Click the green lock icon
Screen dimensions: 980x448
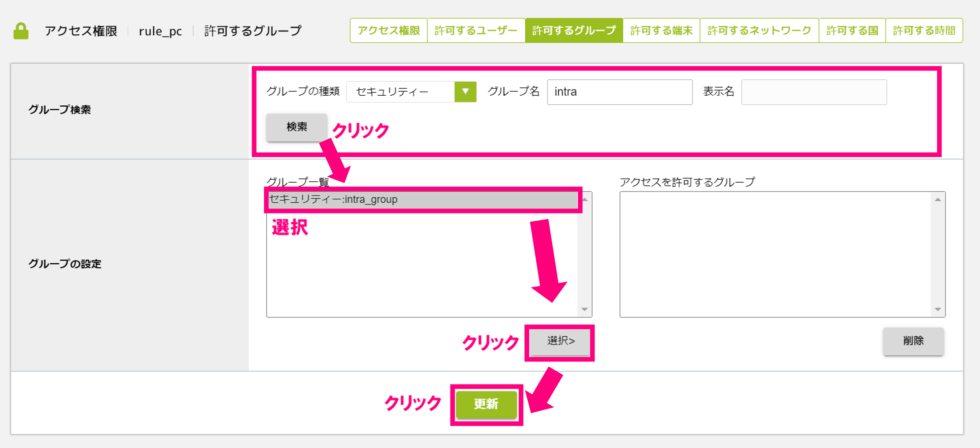(x=21, y=31)
